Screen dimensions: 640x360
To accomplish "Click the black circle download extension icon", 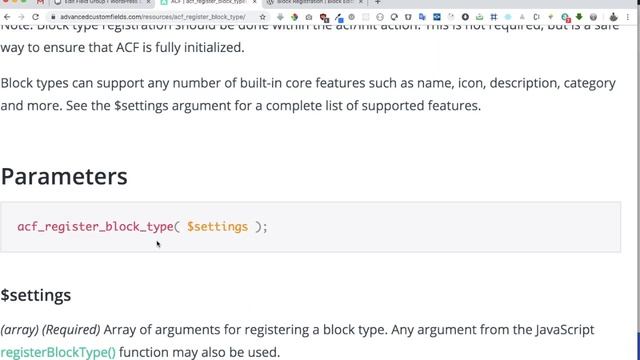I will pos(465,17).
